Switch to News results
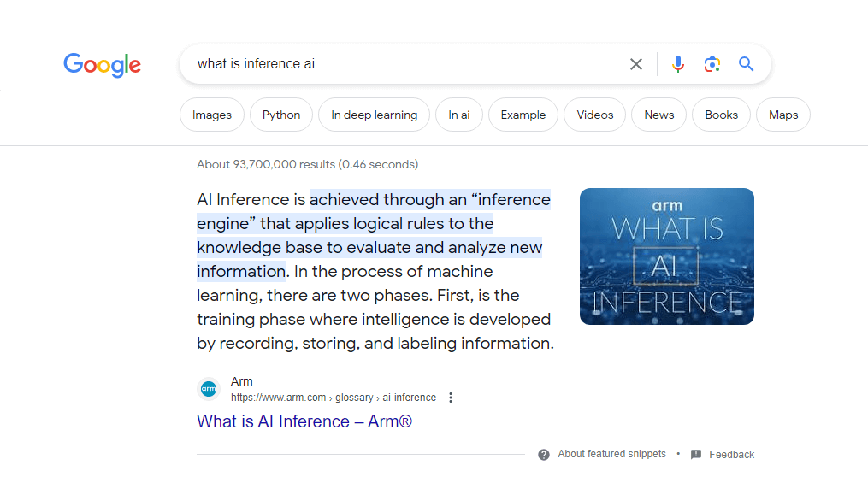The width and height of the screenshot is (868, 483). click(x=658, y=115)
